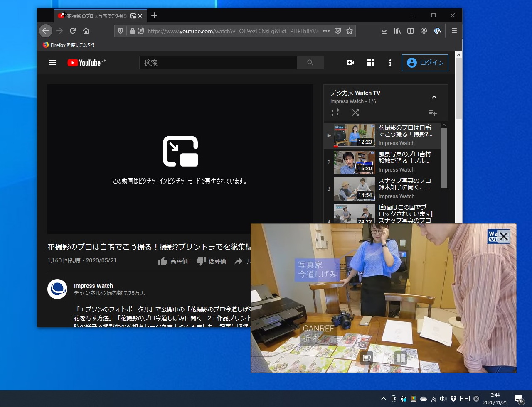Collapse the デジカメ Watch TV playlist panel
The height and width of the screenshot is (407, 532).
434,97
